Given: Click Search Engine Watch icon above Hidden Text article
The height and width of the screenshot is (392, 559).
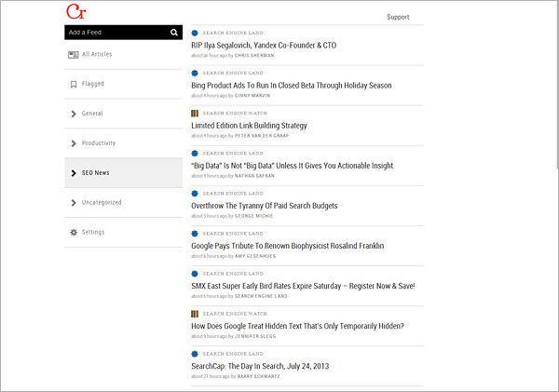Looking at the screenshot, I should [x=195, y=314].
